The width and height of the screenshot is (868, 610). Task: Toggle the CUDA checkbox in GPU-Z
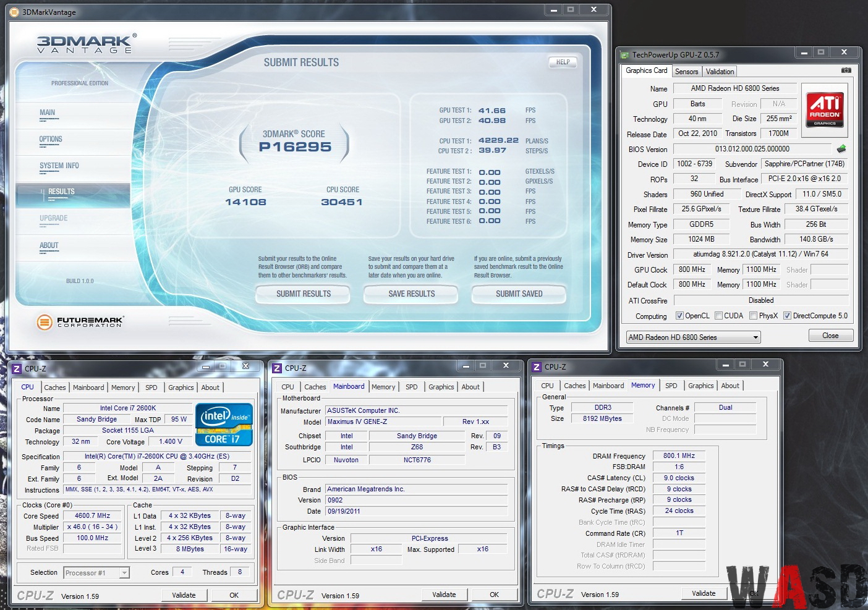coord(718,316)
